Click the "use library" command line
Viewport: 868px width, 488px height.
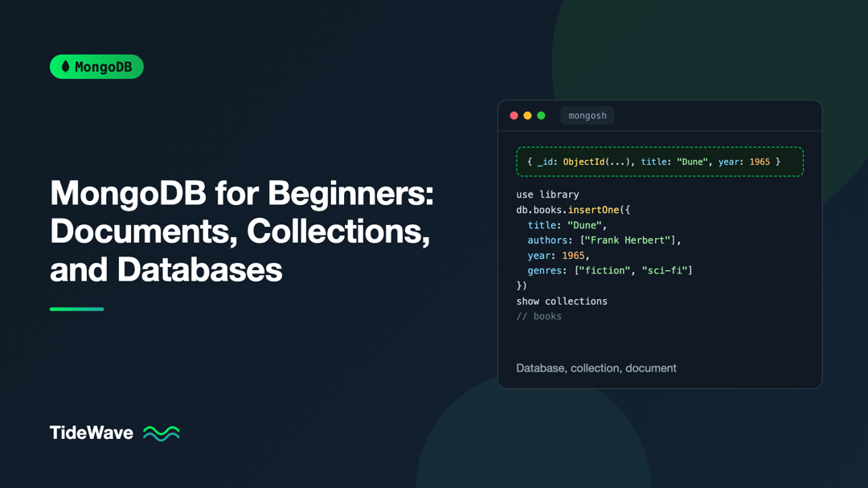547,195
